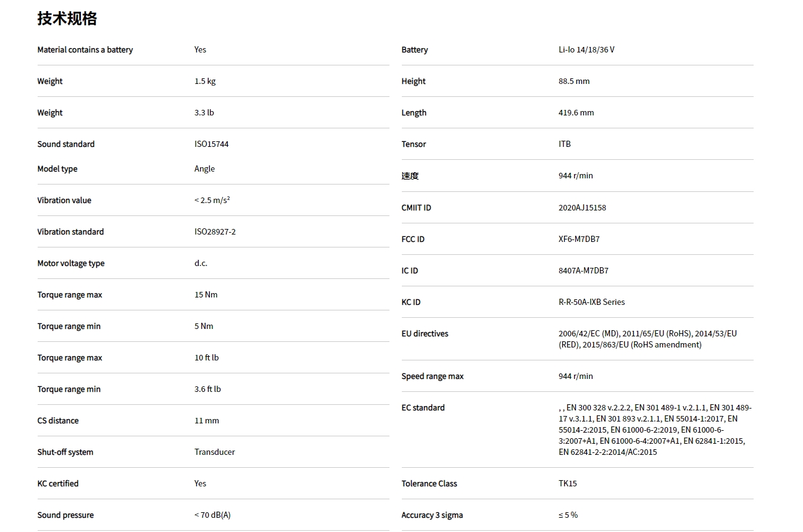
Task: Click the Material contains a battery label
Action: pyautogui.click(x=85, y=50)
